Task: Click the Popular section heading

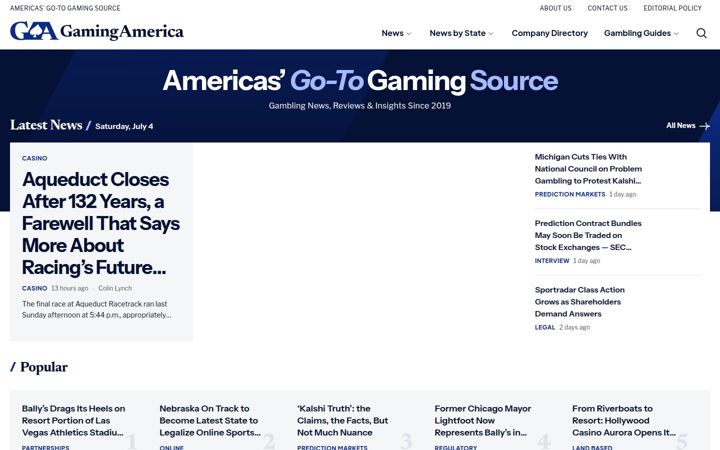Action: pos(44,367)
